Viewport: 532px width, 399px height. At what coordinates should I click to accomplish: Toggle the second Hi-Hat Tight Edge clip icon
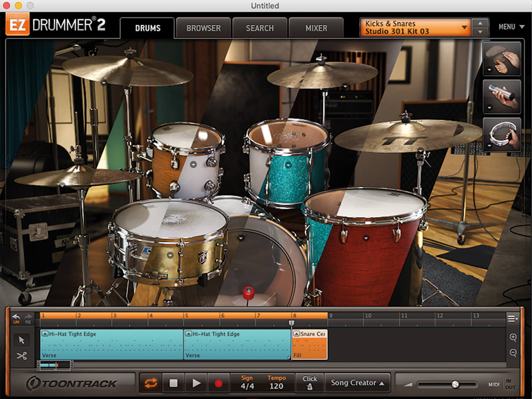pos(188,334)
